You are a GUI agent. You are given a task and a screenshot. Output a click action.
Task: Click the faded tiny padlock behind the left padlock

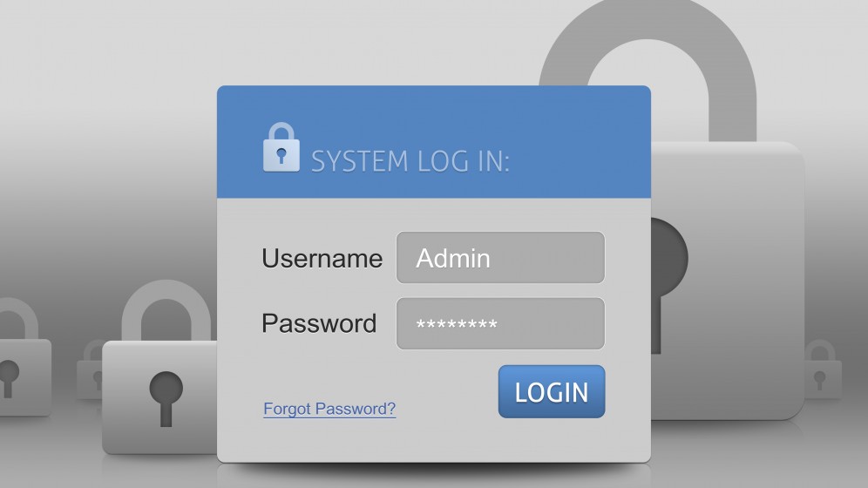pos(90,369)
